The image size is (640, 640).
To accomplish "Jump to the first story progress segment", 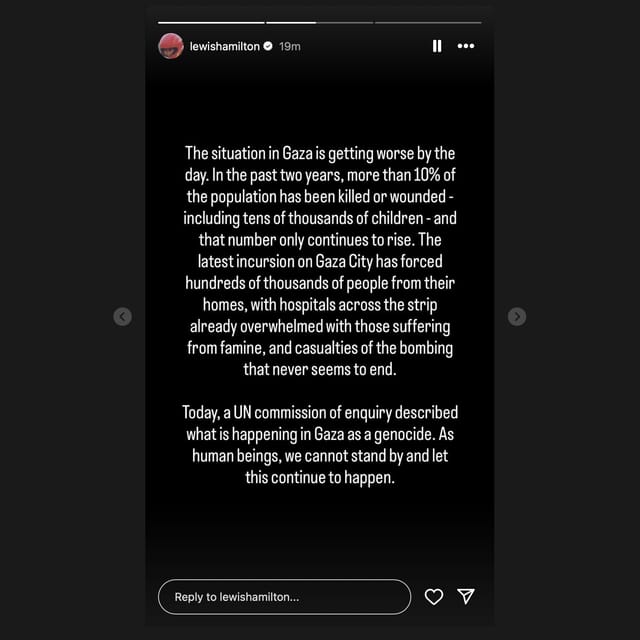I will 211,23.
